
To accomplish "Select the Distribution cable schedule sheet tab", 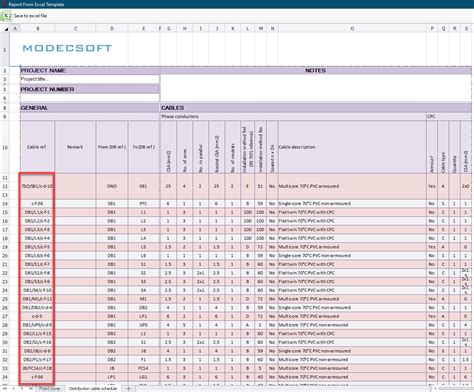I will tap(93, 389).
